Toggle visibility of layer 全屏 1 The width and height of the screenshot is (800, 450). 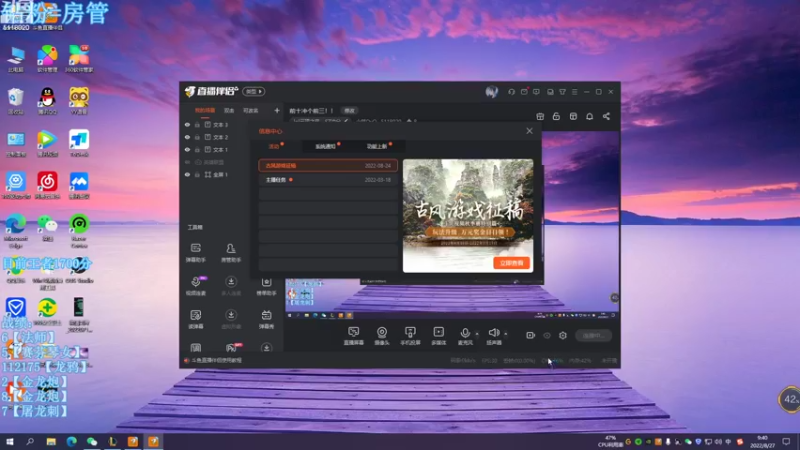click(187, 174)
